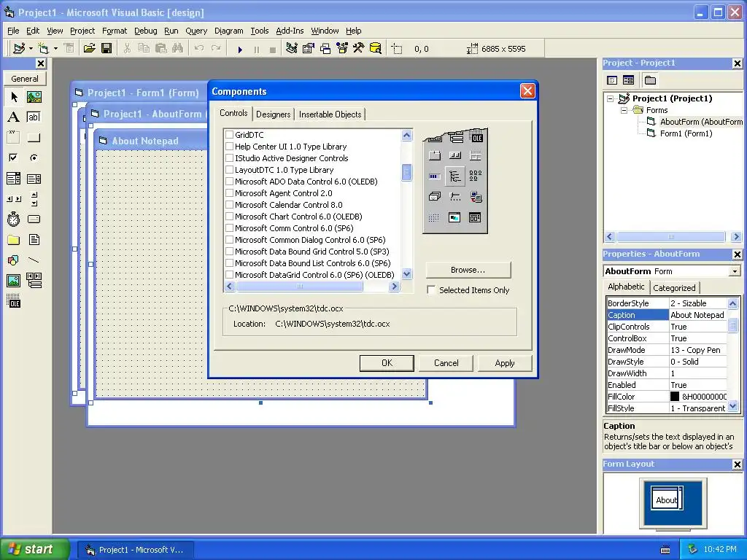Open the Object Browser toolbar icon
The width and height of the screenshot is (747, 560).
(x=342, y=49)
